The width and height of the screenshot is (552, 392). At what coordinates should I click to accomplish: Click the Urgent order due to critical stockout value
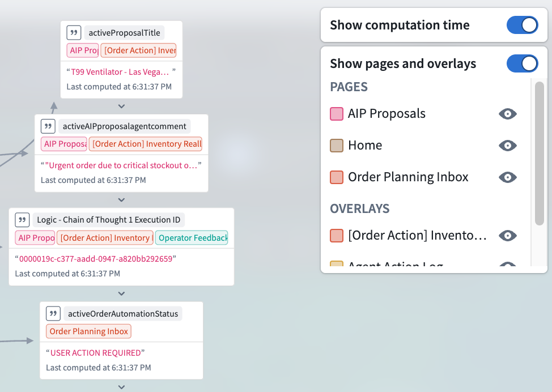[x=121, y=165]
